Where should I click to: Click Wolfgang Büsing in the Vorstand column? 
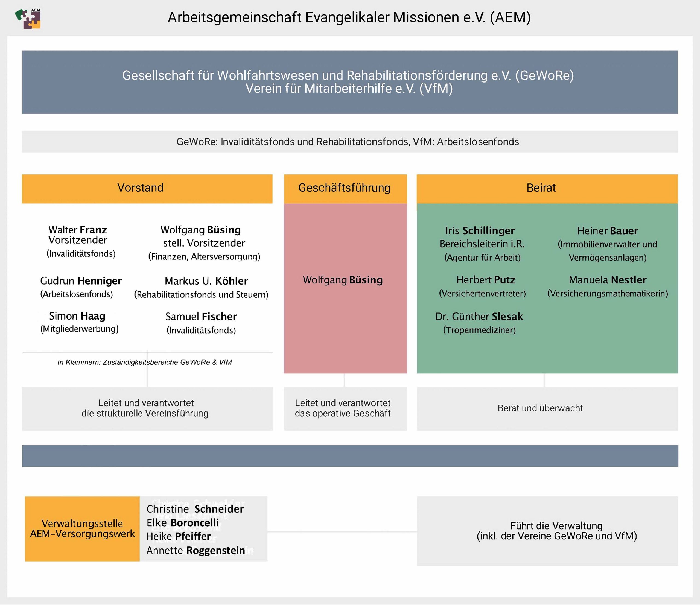coord(201,230)
